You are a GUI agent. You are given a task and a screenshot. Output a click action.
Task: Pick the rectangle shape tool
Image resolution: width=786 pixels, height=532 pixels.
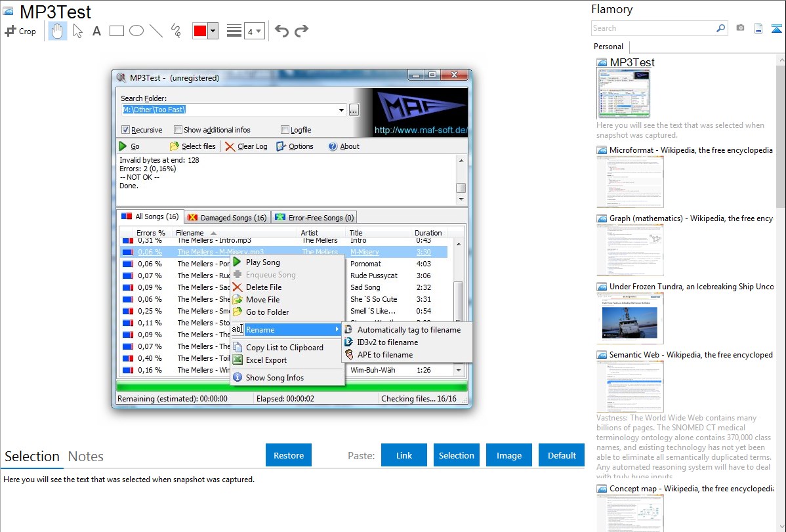pyautogui.click(x=116, y=31)
